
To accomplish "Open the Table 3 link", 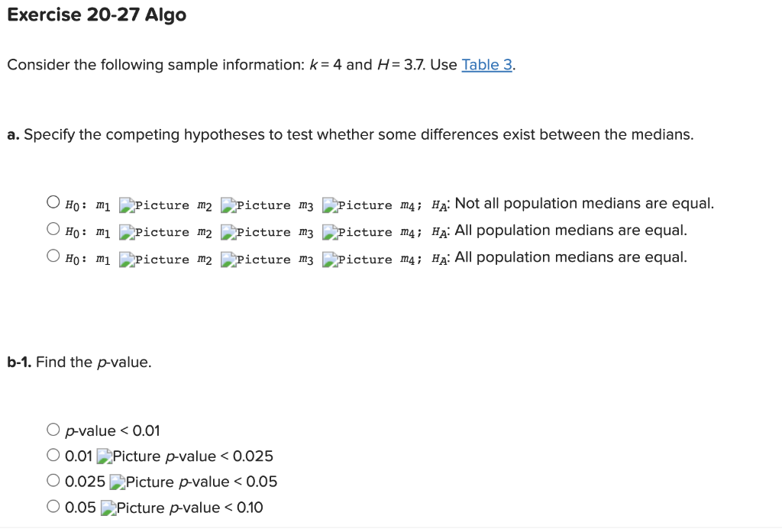I will [487, 65].
